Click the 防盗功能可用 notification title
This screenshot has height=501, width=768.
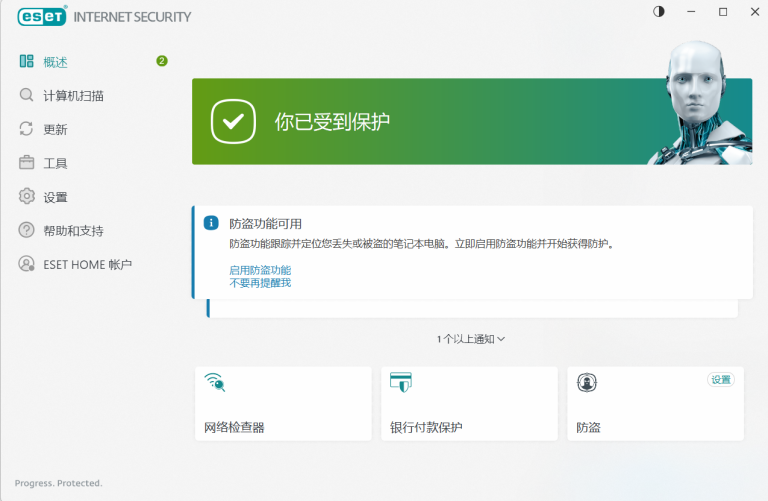point(265,224)
